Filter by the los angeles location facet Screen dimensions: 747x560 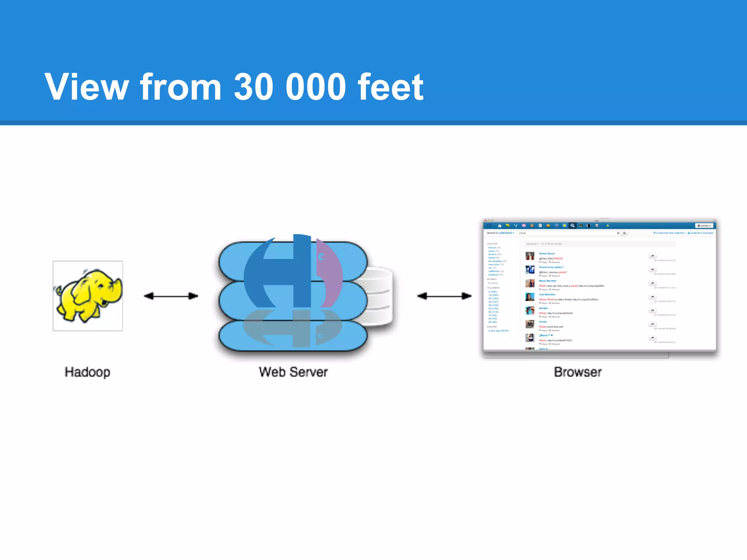495,261
